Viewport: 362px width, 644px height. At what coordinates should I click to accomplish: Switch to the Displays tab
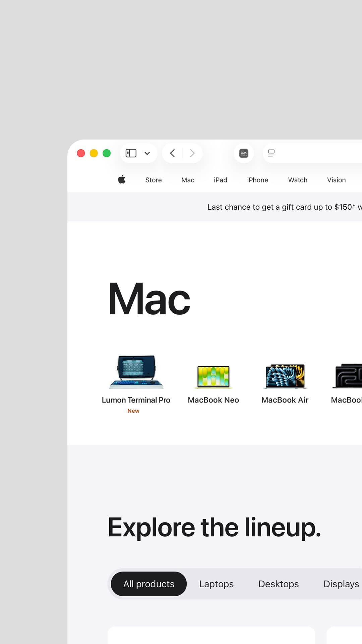(x=341, y=584)
